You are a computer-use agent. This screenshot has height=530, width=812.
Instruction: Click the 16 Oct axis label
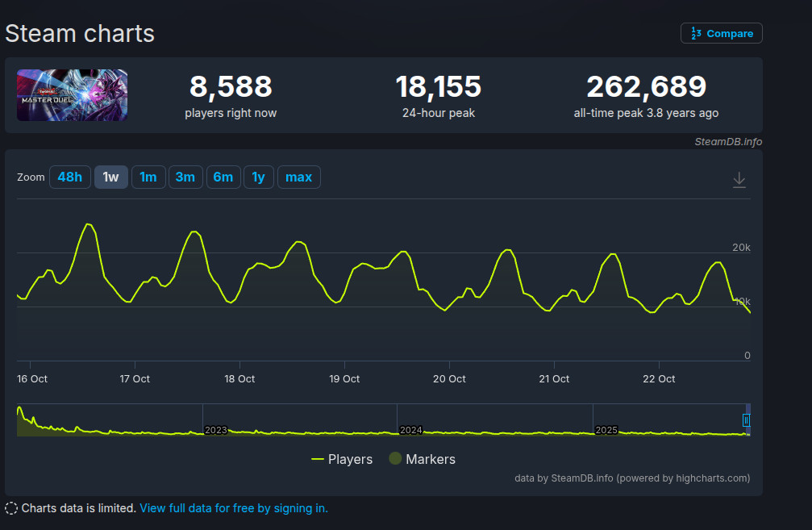pos(32,378)
